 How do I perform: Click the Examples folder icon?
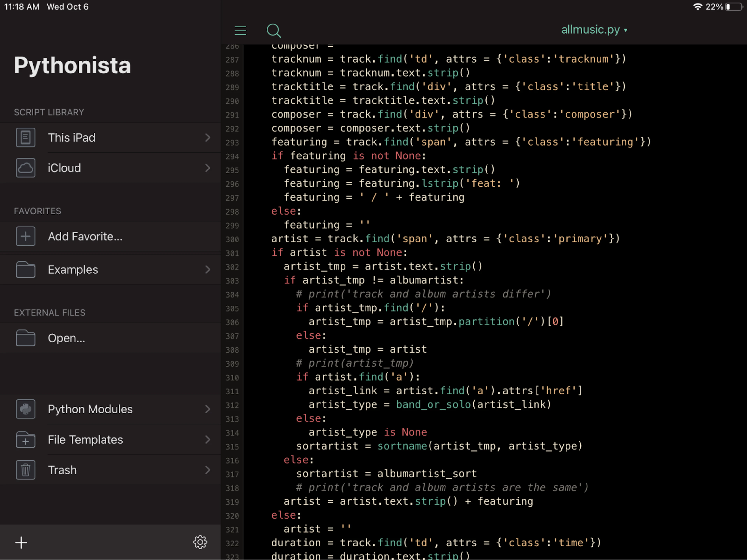[x=25, y=270]
